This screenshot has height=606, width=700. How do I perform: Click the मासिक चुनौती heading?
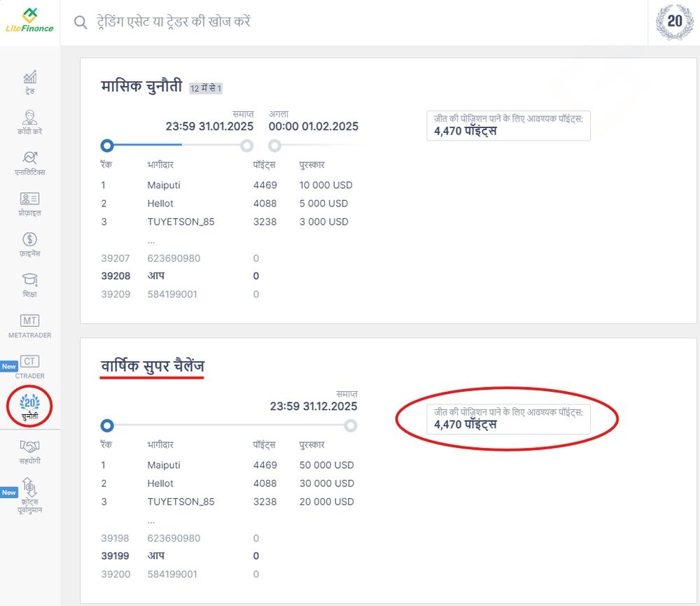pyautogui.click(x=141, y=85)
